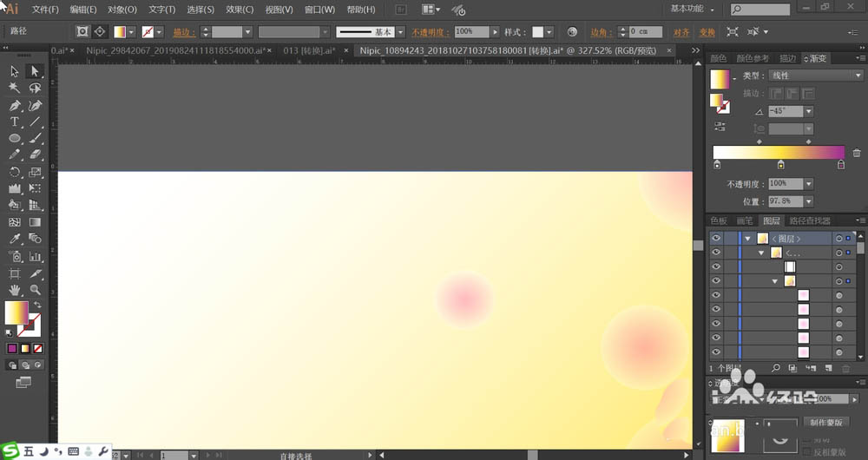Image resolution: width=868 pixels, height=460 pixels.
Task: Switch to the 013 [转换].ai document tab
Action: [x=310, y=50]
